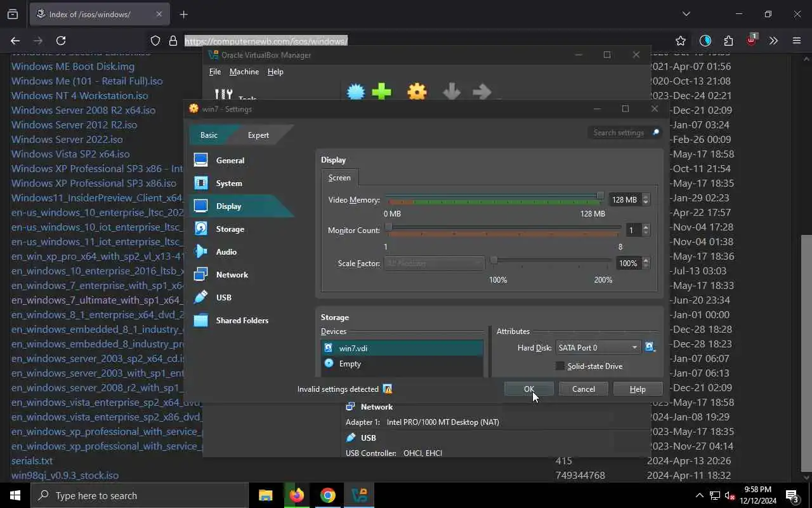Open Firefox from the taskbar
Screen dimensions: 812x508
[x=296, y=495]
